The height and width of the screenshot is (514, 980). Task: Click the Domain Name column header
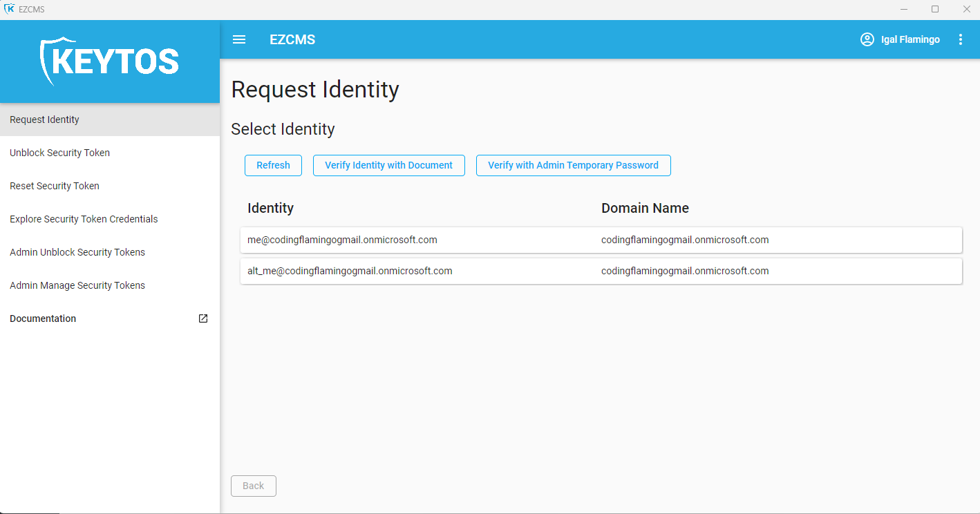pos(645,208)
